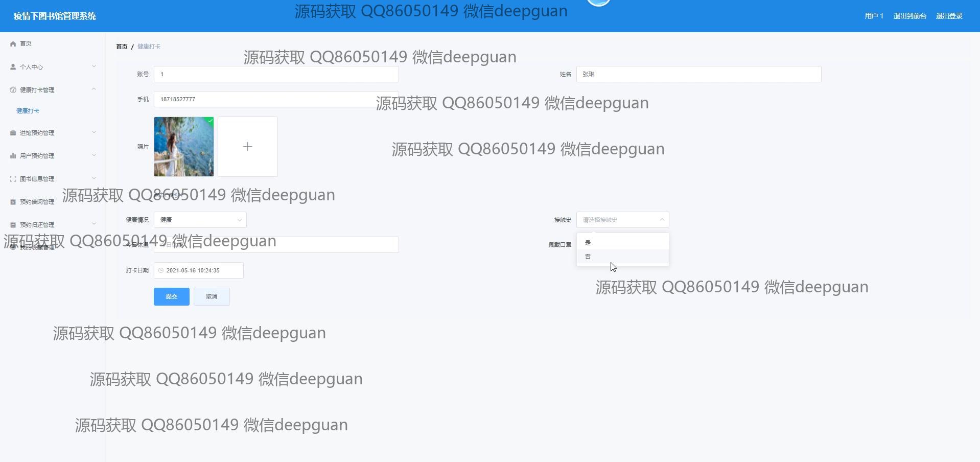Image resolution: width=980 pixels, height=462 pixels.
Task: Click the 健康打卡 breadcrumb text
Action: (x=149, y=47)
